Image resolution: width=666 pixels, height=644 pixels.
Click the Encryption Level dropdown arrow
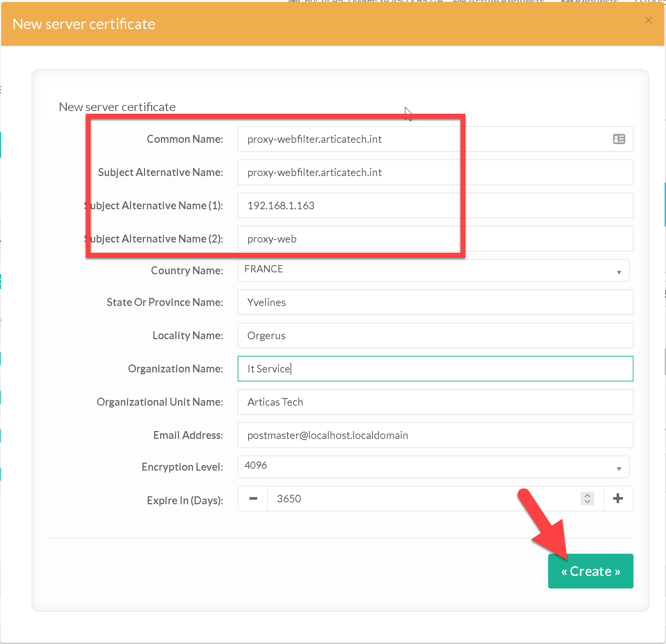[x=619, y=469]
